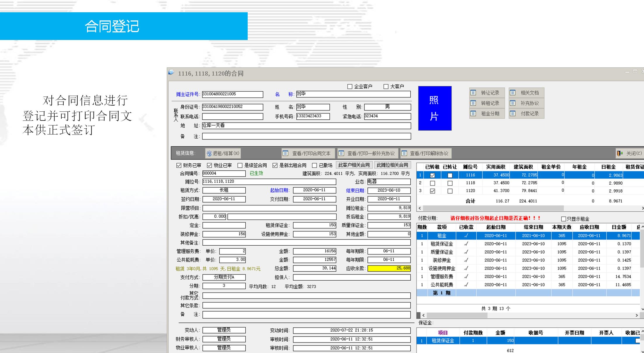Image resolution: width=644 pixels, height=353 pixels.
Task: Click the 此摊位相关合同 button
Action: click(x=392, y=165)
